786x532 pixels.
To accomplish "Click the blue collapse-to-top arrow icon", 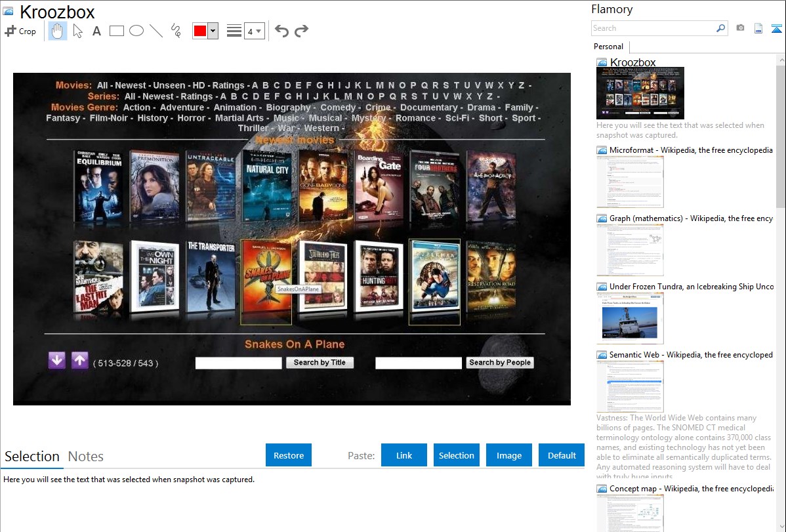I will (776, 28).
